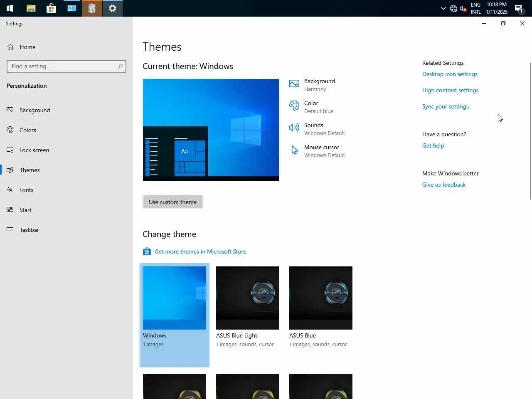Click the current theme preview image
Image resolution: width=532 pixels, height=399 pixels.
click(211, 130)
